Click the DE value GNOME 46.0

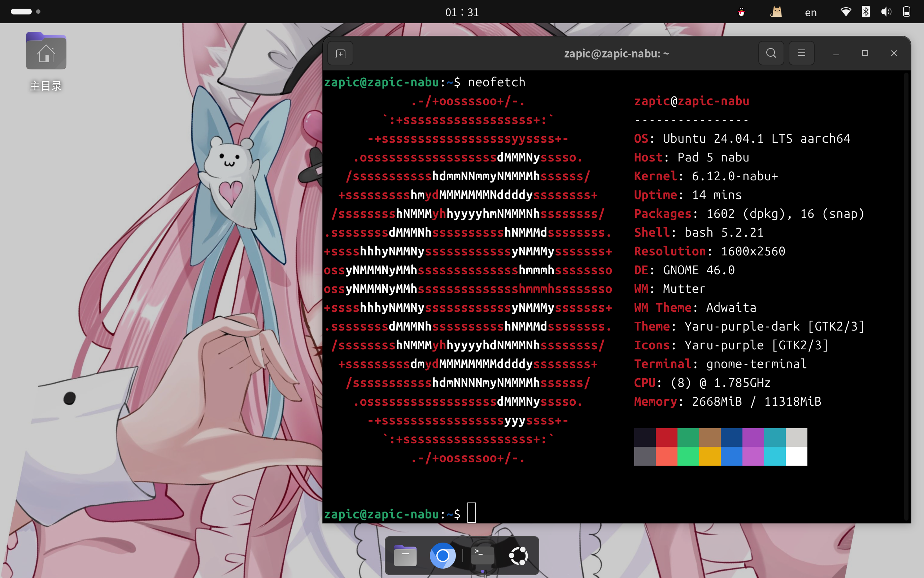click(699, 270)
